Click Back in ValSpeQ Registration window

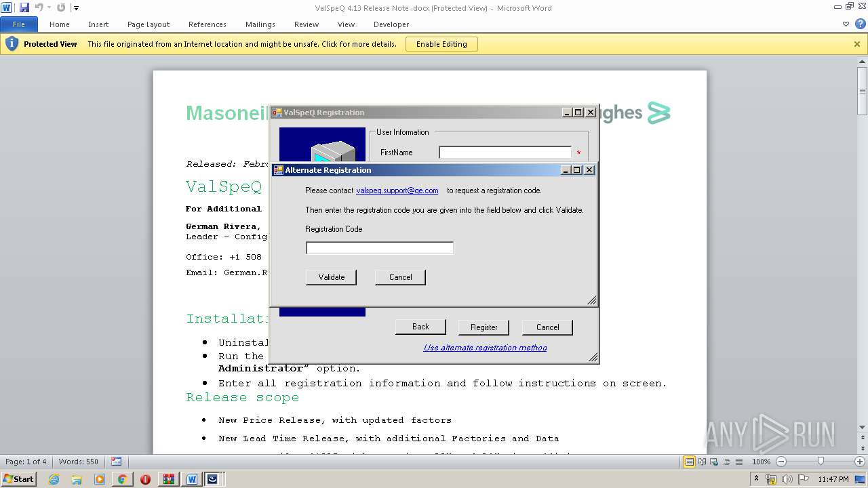(x=420, y=327)
